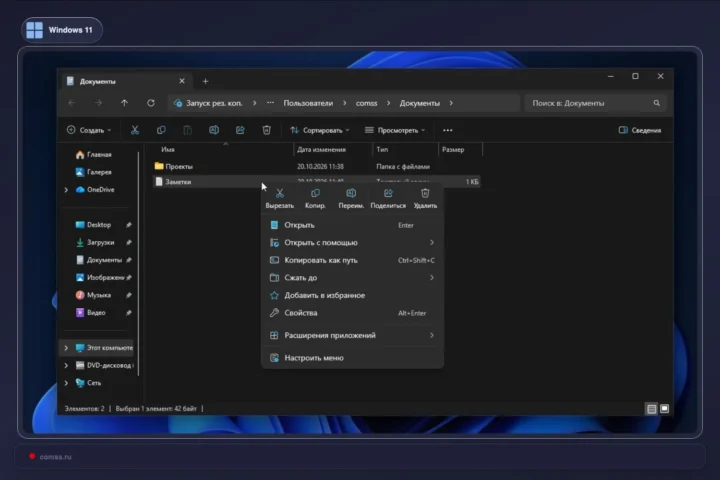Image resolution: width=720 pixels, height=480 pixels.
Task: Click the search magnifier icon
Action: 657,103
